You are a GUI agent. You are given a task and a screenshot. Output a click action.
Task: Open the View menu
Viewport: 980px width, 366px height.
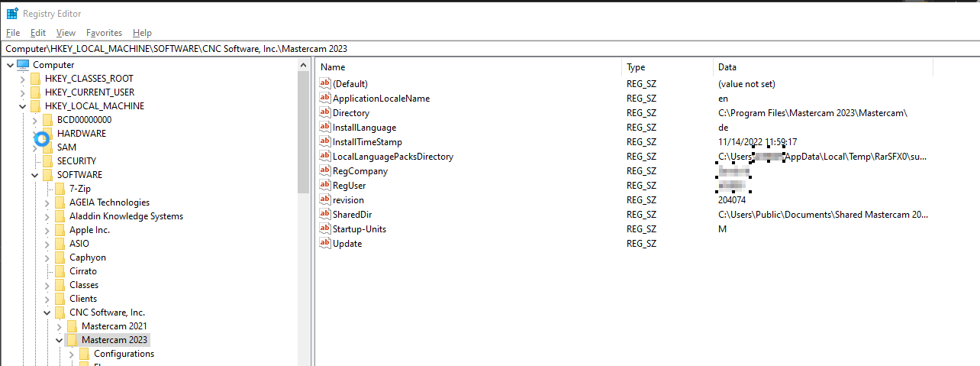click(x=66, y=33)
